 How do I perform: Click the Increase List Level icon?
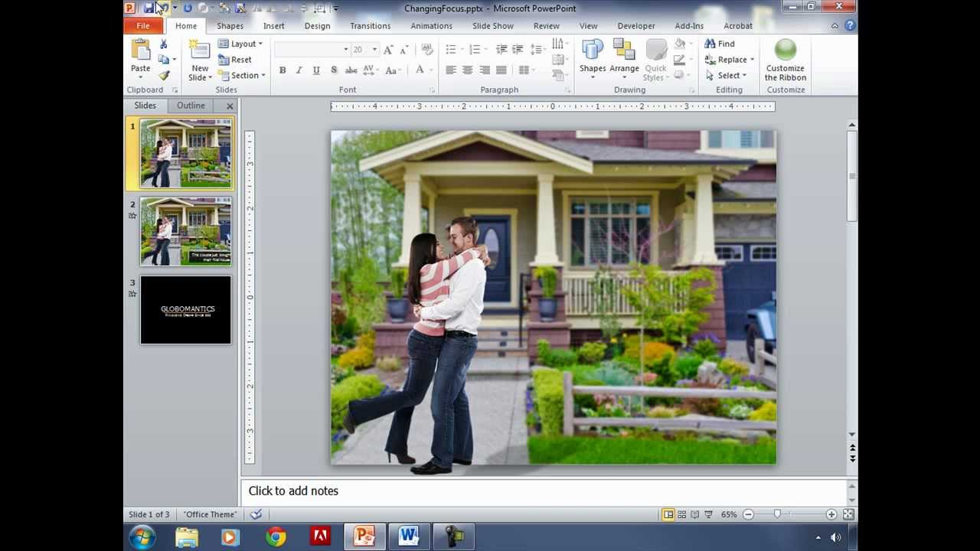click(518, 50)
